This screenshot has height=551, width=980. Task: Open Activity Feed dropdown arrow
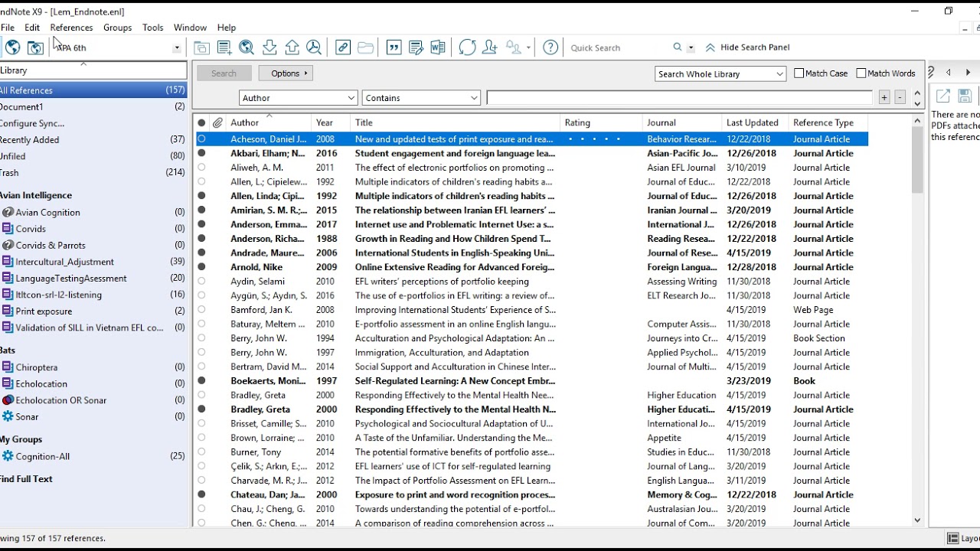(528, 47)
